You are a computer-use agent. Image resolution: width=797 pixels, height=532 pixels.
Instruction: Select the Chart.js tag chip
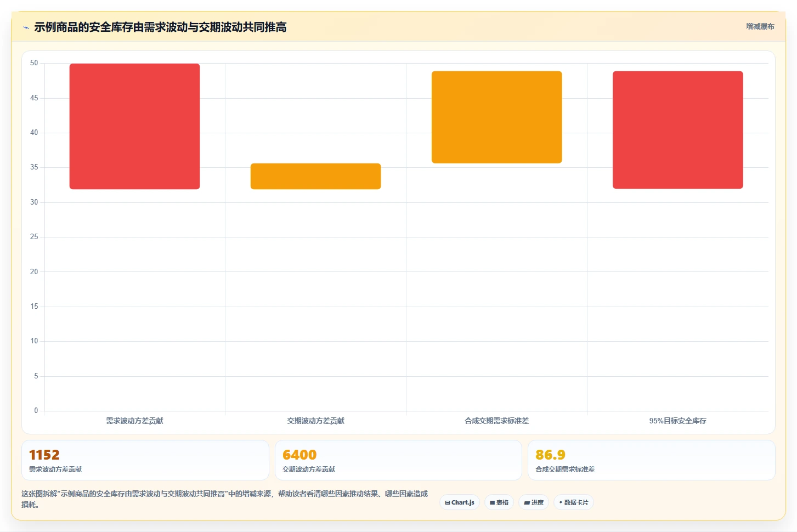click(x=460, y=502)
